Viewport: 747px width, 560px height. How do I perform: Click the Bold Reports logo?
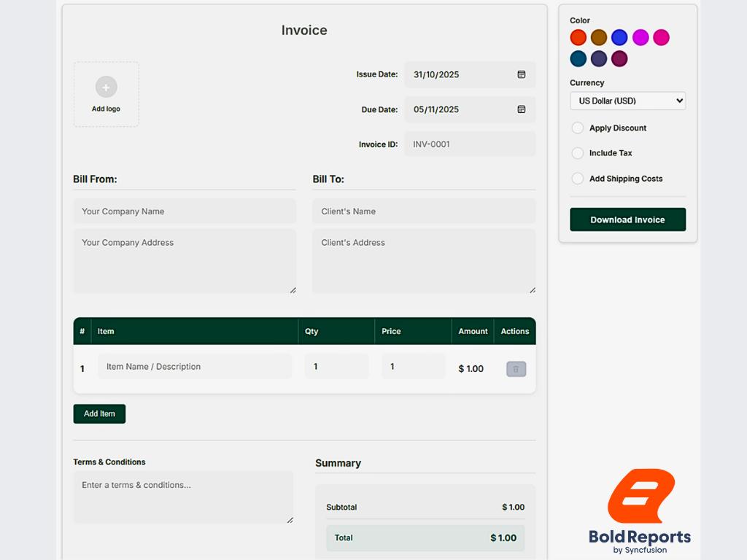640,511
